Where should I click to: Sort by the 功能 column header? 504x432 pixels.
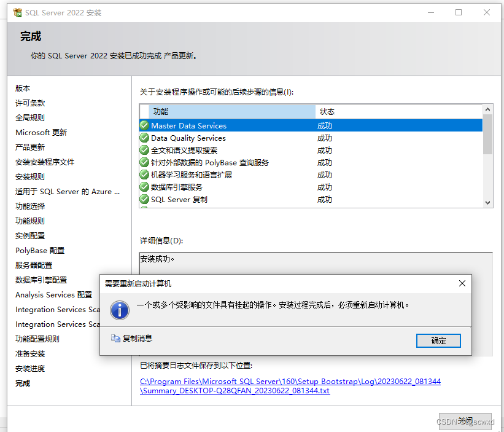pos(232,112)
